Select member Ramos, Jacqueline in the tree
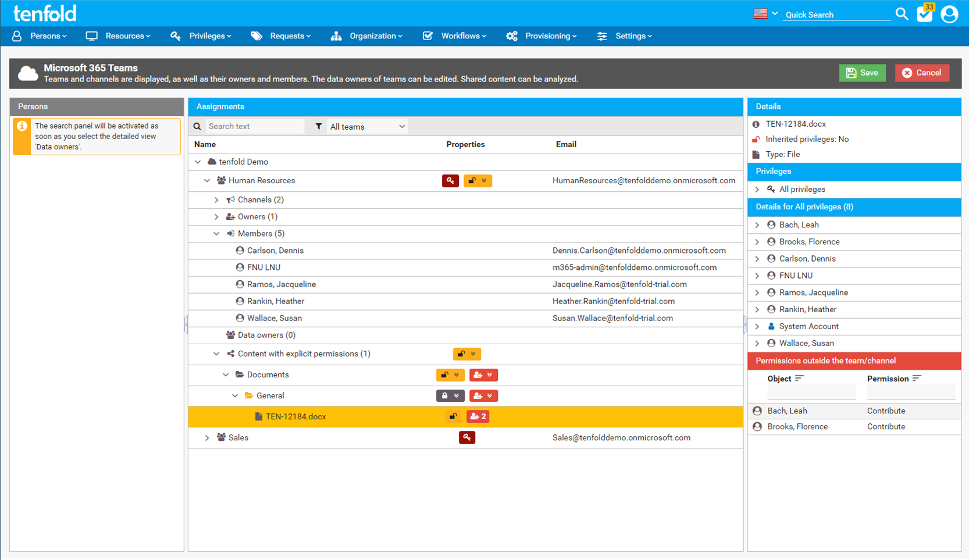 [x=282, y=284]
